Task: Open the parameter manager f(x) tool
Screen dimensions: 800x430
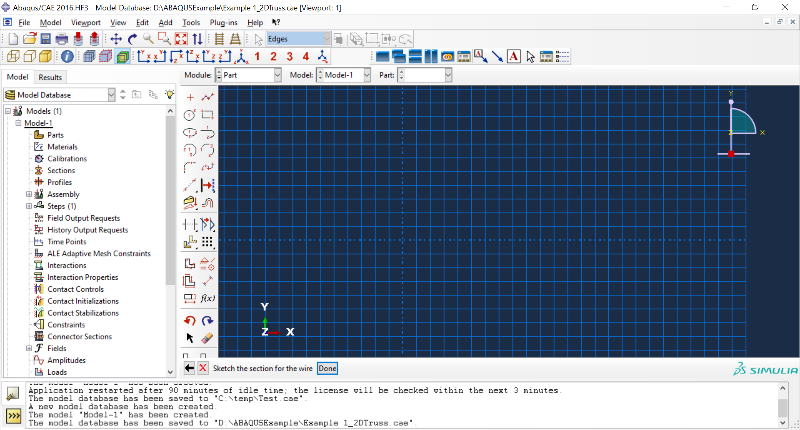Action: tap(208, 298)
